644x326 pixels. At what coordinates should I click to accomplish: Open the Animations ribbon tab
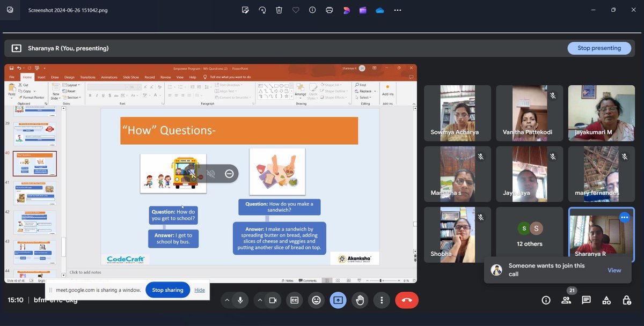point(109,77)
